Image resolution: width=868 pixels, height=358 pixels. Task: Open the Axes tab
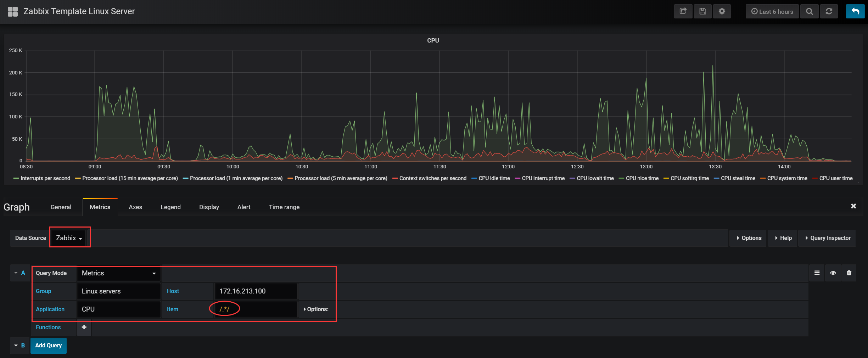135,207
